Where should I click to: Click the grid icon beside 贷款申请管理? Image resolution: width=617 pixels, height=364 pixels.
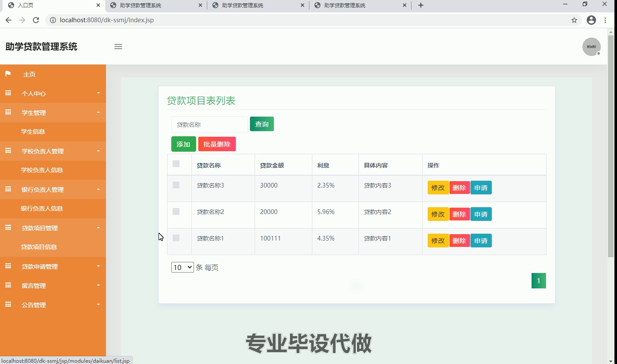(x=8, y=266)
